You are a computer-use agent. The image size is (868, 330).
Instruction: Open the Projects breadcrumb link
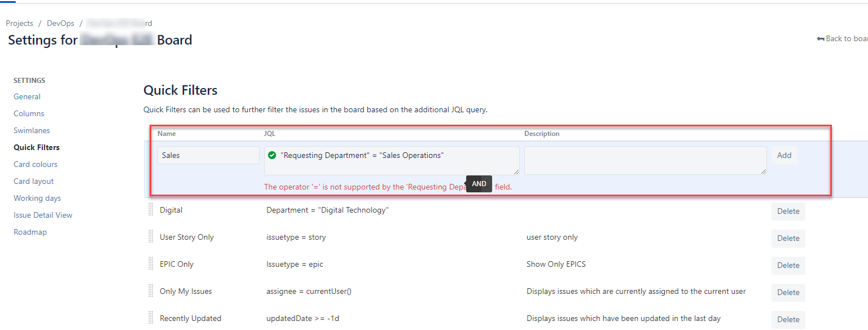19,23
